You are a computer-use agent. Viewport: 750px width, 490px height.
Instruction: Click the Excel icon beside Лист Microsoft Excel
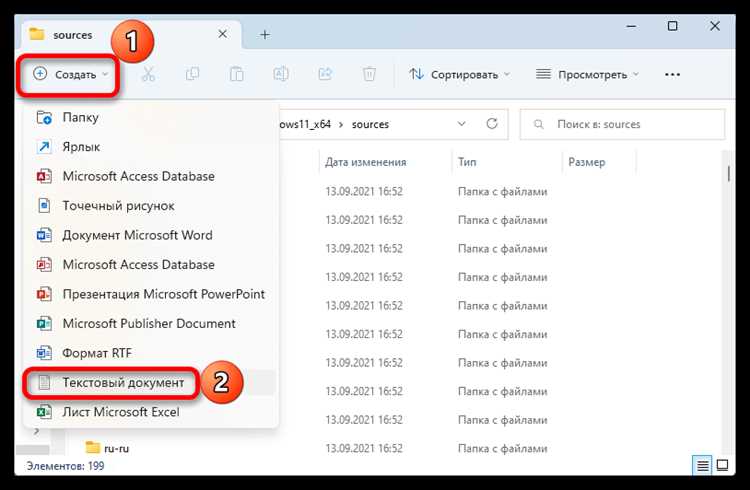[x=44, y=412]
